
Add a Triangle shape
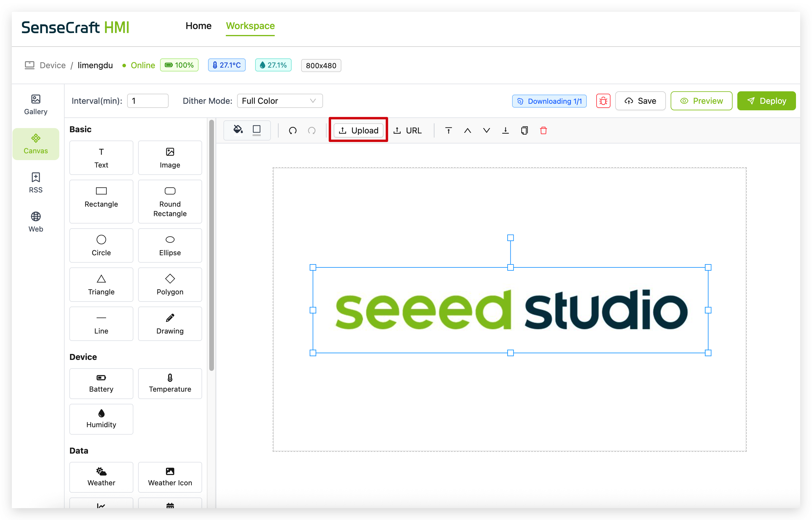(x=101, y=284)
